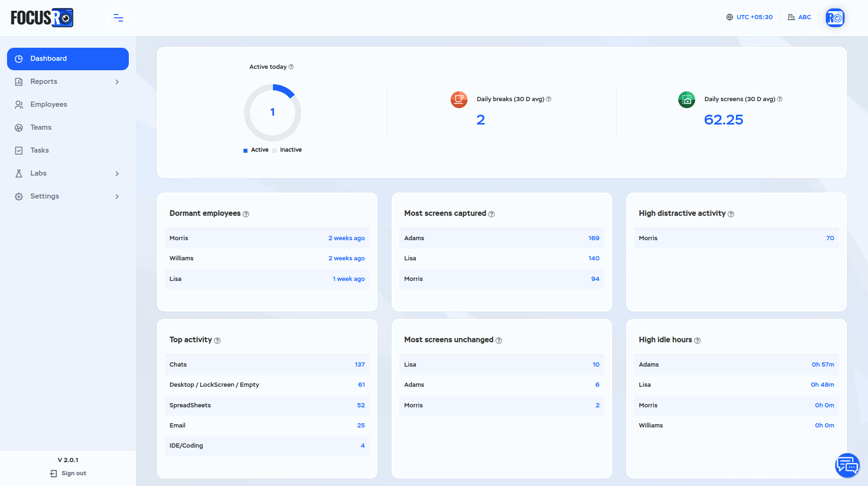Click the Sign out button
868x486 pixels.
pyautogui.click(x=67, y=473)
